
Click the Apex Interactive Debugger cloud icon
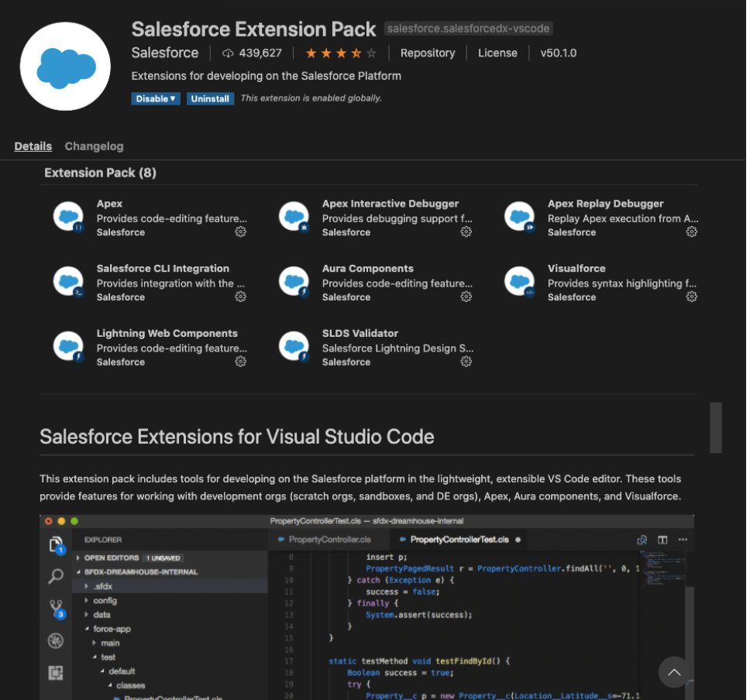coord(294,217)
